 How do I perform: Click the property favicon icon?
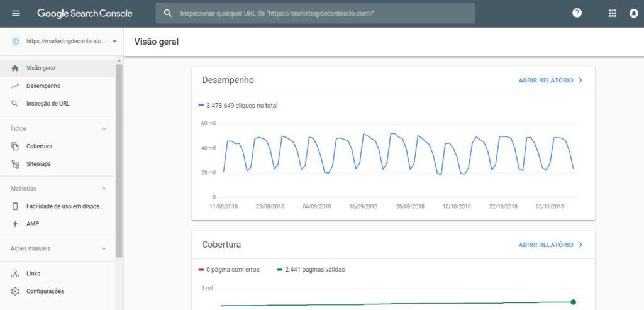click(x=16, y=42)
